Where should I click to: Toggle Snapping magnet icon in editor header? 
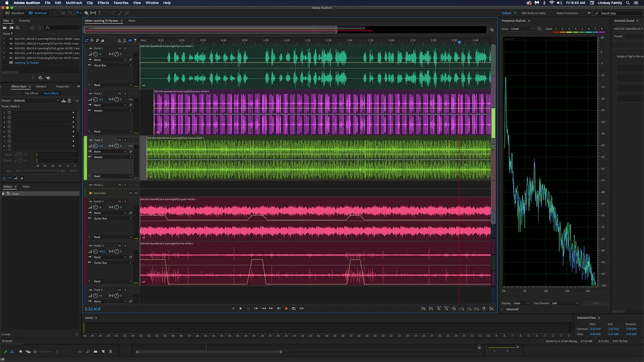click(x=130, y=40)
